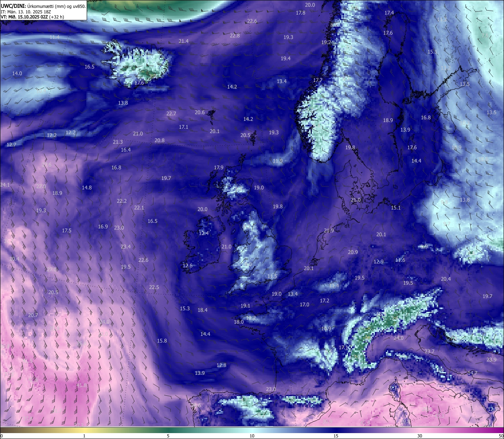Click the 12.8 value in the Bay of Biscay
This screenshot has width=504, height=439.
(x=221, y=365)
